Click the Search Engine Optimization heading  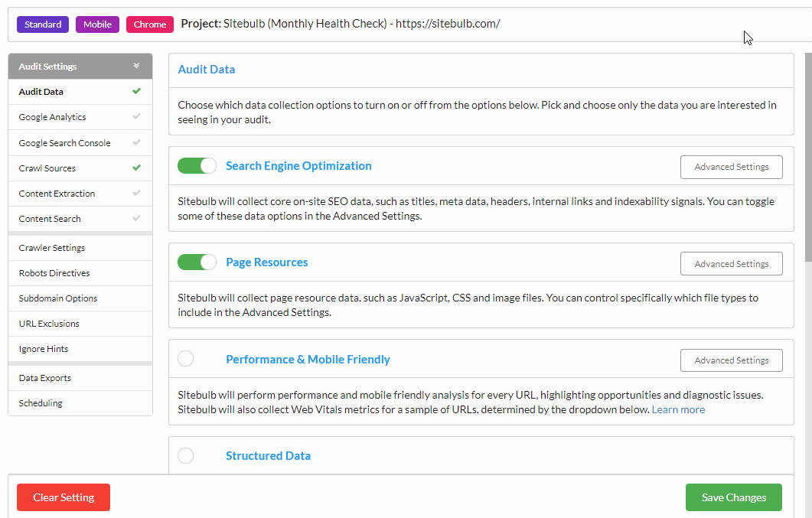[298, 165]
